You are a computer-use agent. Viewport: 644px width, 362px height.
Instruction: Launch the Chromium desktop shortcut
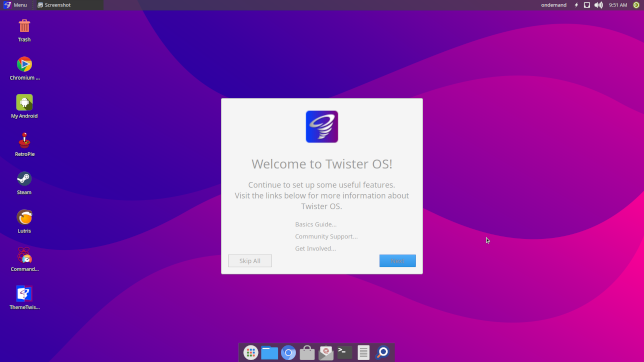(24, 65)
